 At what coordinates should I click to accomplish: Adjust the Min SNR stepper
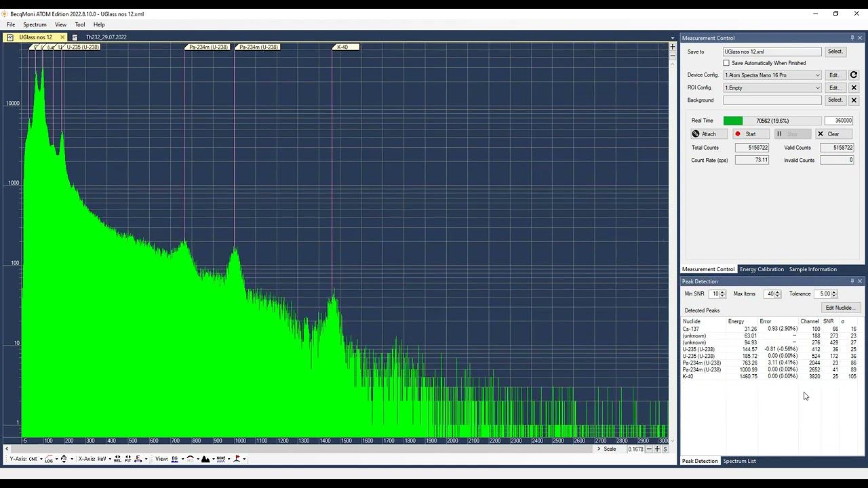722,294
